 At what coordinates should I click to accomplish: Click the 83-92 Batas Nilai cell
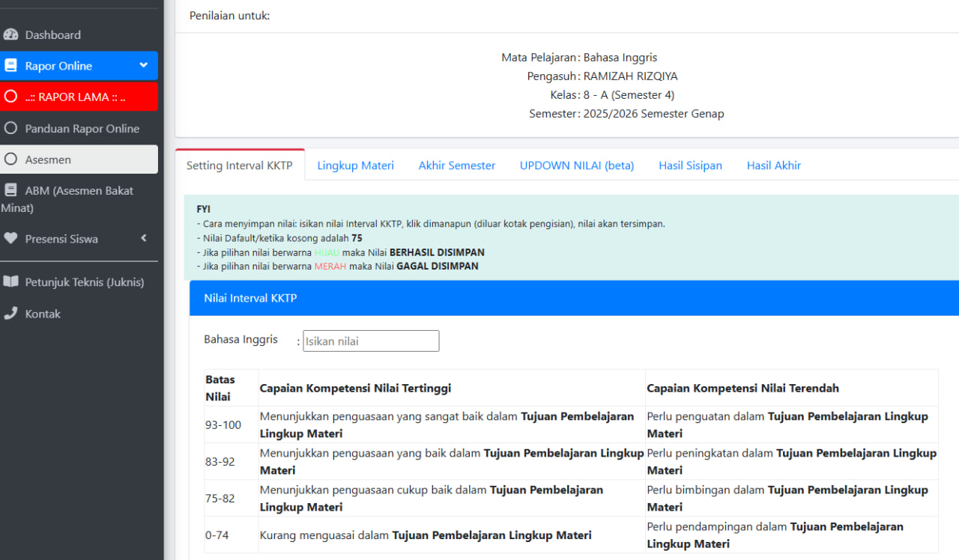click(x=232, y=461)
